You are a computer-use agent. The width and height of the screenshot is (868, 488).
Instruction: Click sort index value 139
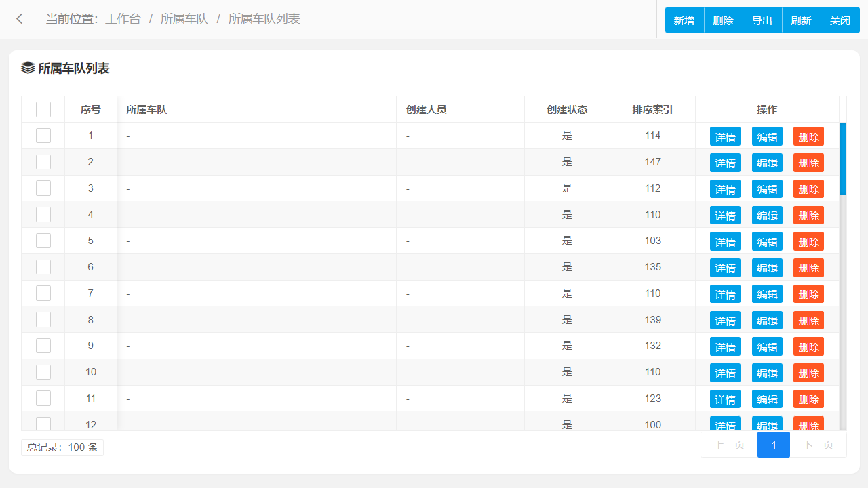tap(653, 320)
